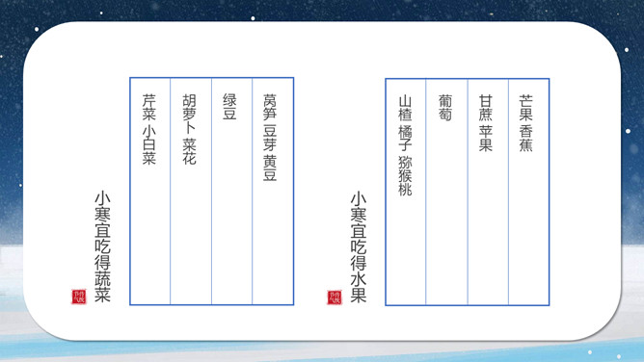Click the red seal stamp beside 小寒宜吃得蔬菜
The width and height of the screenshot is (644, 362).
[79, 297]
